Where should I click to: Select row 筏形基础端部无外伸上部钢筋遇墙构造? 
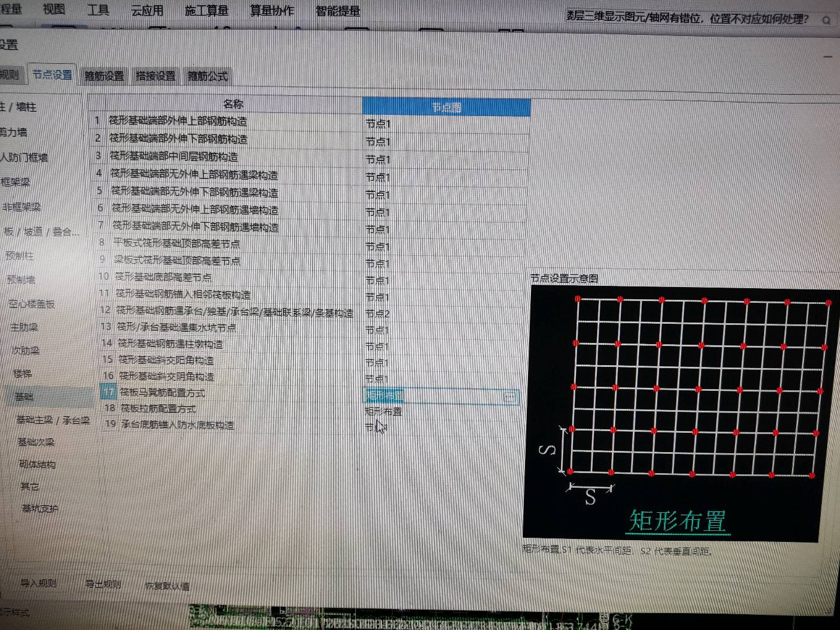tap(195, 209)
